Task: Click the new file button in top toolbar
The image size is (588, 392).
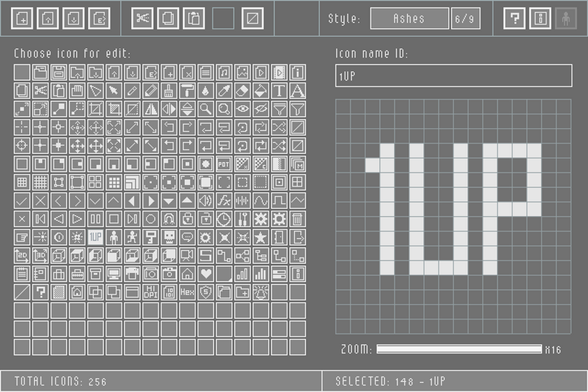Action: [x=22, y=18]
